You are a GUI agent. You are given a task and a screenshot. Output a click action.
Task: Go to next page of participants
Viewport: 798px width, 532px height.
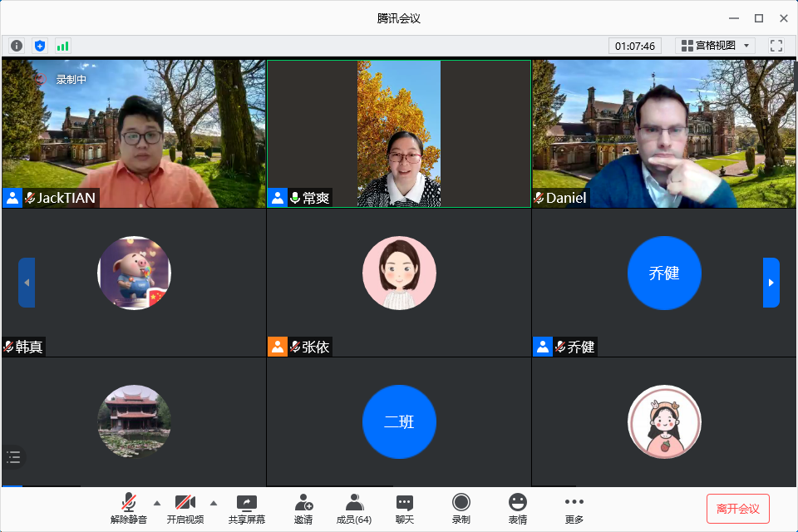point(771,283)
